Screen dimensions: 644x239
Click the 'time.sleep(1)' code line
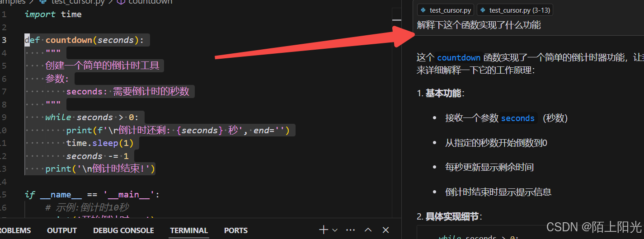tap(100, 143)
